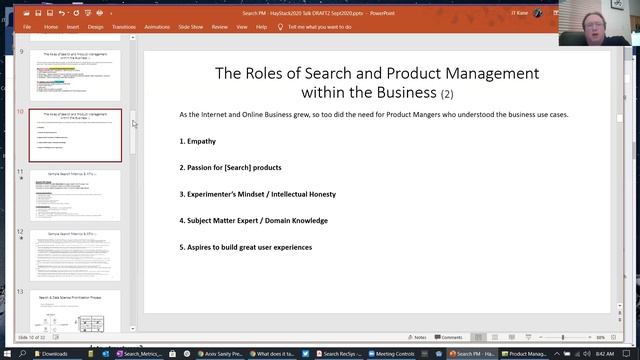Viewport: 640px width, 360px height.
Task: Open Meeting Controls taskbar item
Action: coord(391,354)
